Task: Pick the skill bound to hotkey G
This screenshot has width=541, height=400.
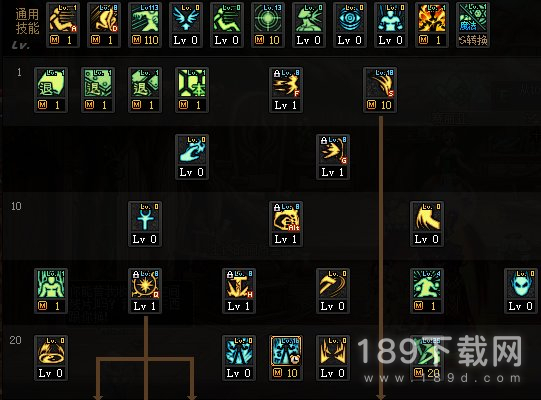Action: tap(333, 157)
